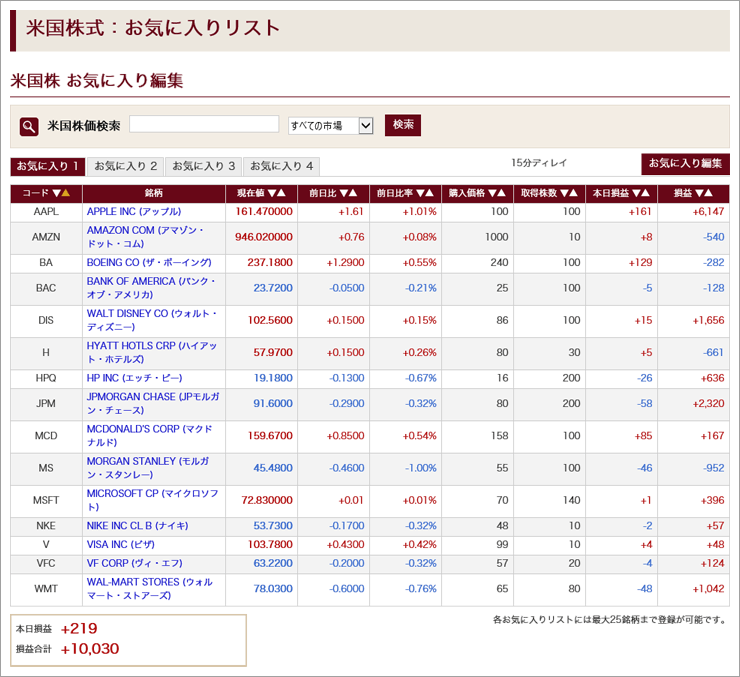Open the MORGAN STANLEY link
740x677 pixels.
click(x=148, y=468)
